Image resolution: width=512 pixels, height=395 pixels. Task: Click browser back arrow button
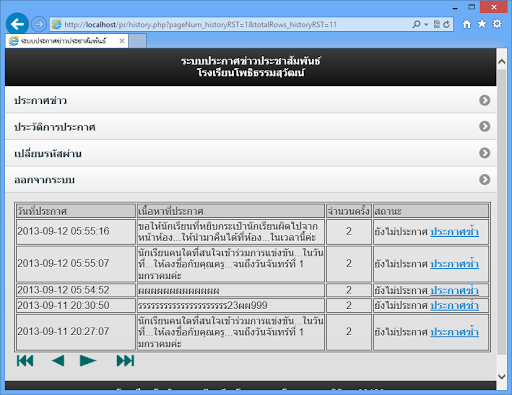click(x=17, y=24)
